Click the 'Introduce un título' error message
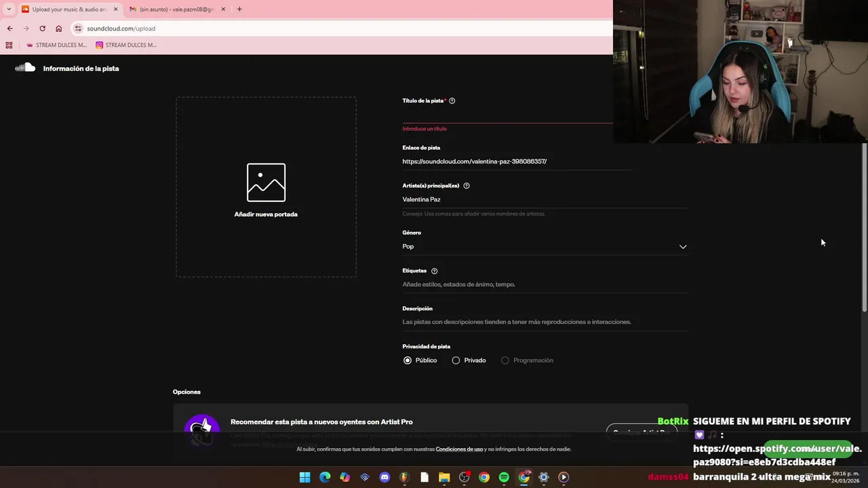 [x=425, y=129]
